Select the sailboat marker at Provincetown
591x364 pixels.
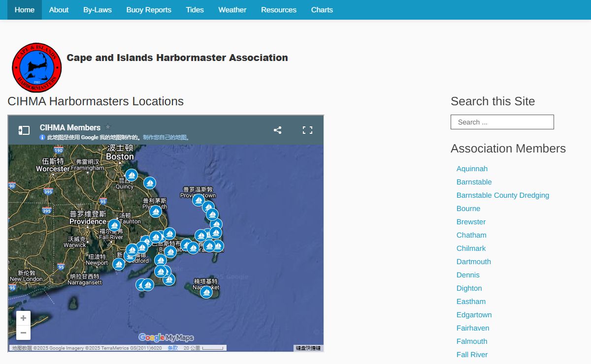(x=198, y=200)
